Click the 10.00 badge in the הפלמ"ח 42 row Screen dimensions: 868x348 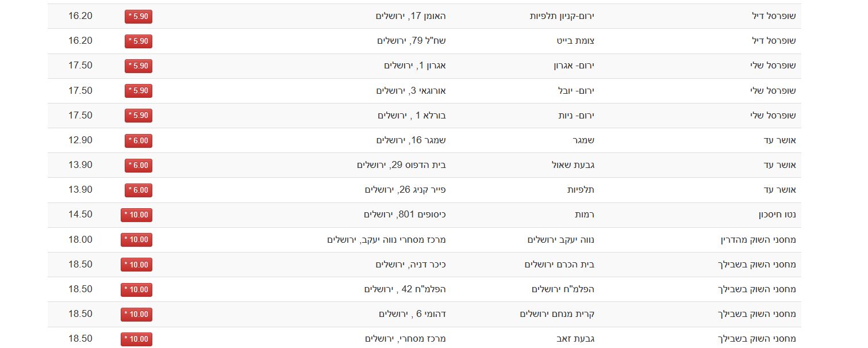(136, 289)
